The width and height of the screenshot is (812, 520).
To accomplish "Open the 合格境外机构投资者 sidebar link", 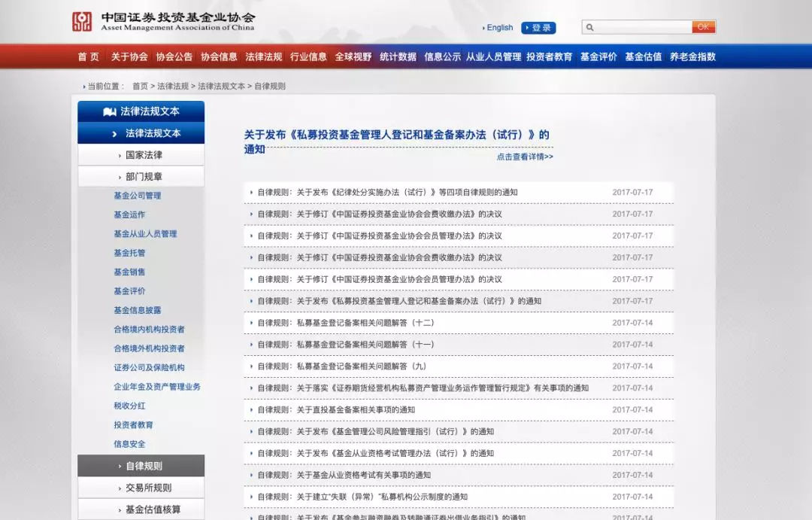I will pos(149,349).
